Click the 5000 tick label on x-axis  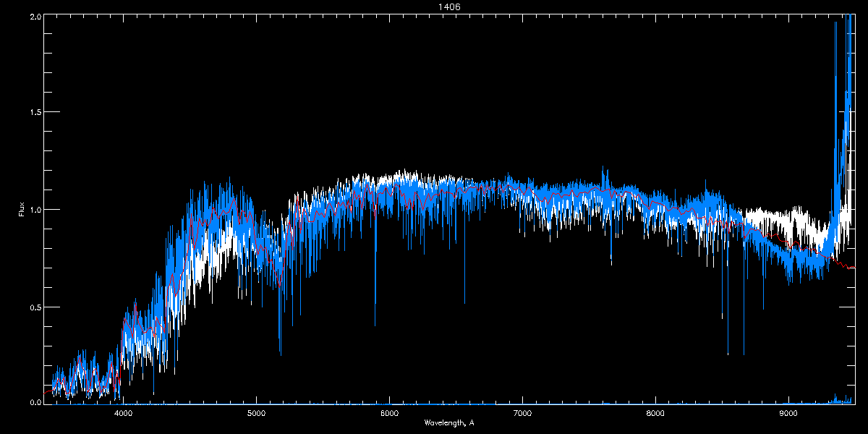[x=256, y=414]
